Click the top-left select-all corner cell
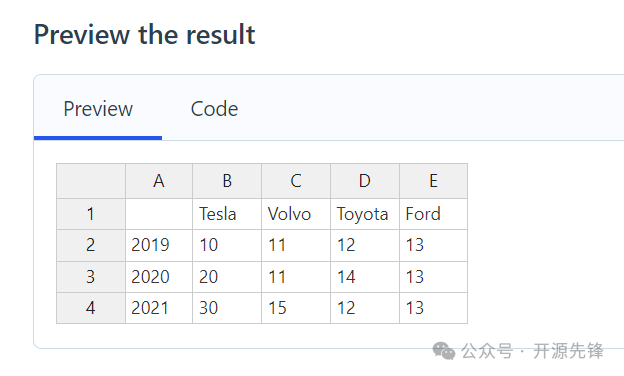This screenshot has height=376, width=624. point(91,181)
